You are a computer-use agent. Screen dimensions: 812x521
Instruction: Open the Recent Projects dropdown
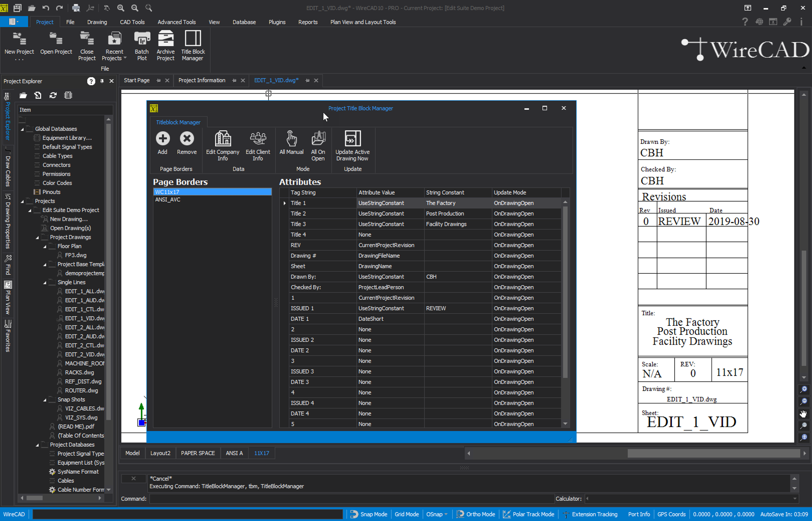click(114, 46)
